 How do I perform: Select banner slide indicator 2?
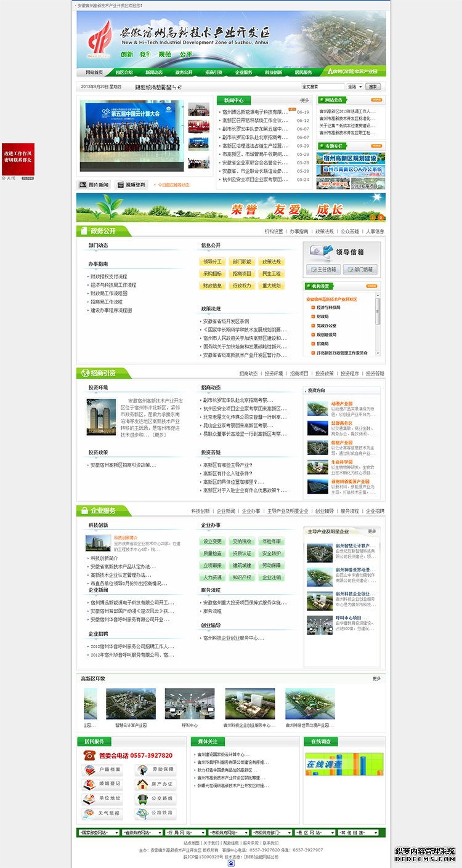coord(381,217)
